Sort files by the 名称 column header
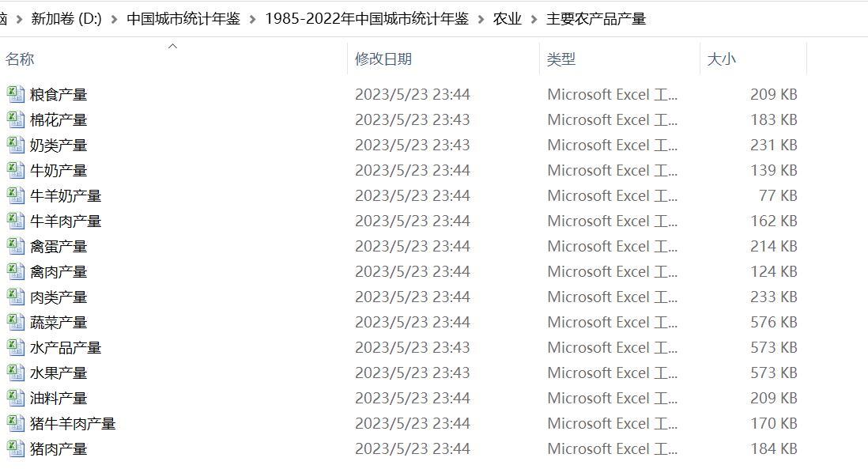The width and height of the screenshot is (868, 469). pos(21,59)
